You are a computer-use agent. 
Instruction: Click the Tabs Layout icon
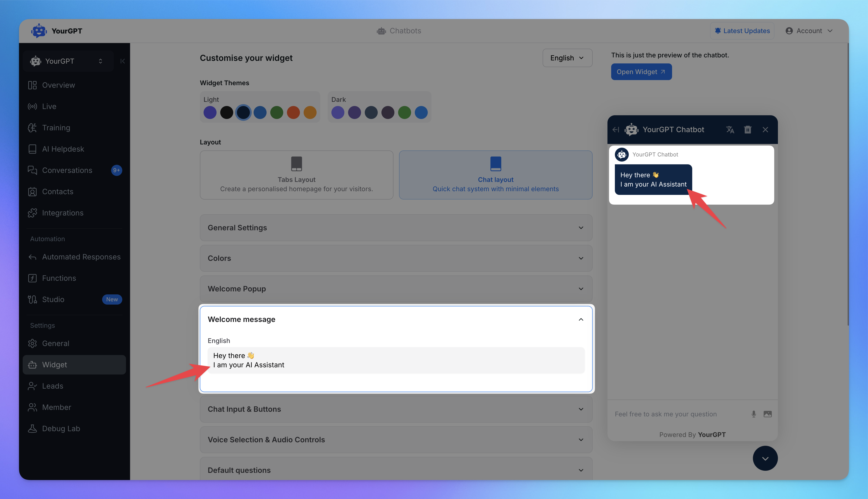(x=296, y=164)
